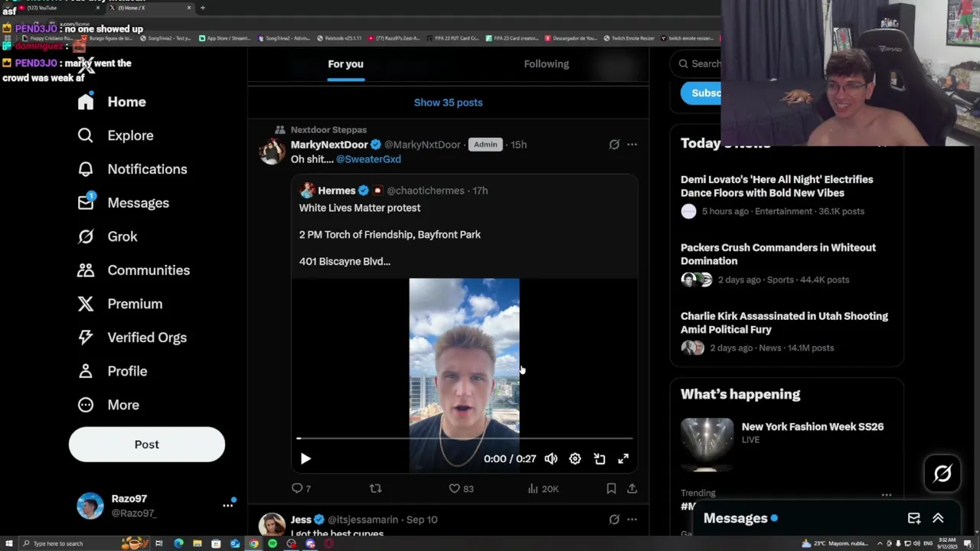The height and width of the screenshot is (551, 980).
Task: Open video settings gear
Action: (x=575, y=458)
